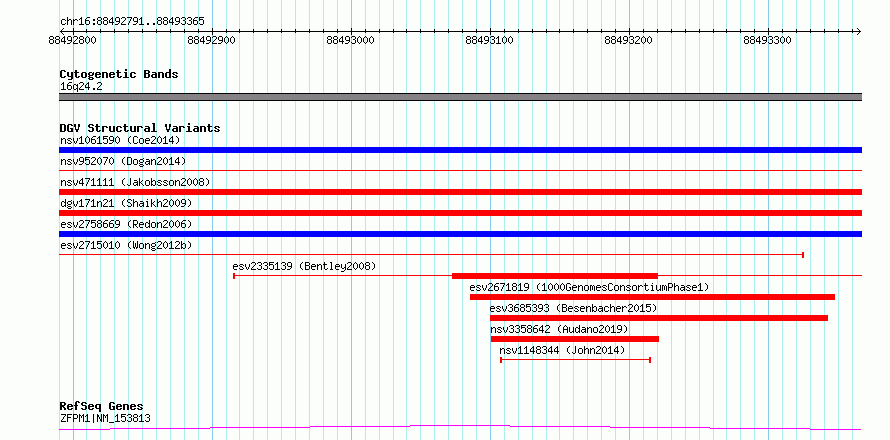Screen dimensions: 890x440
Task: Click ruler position 88492900
Action: click(212, 41)
